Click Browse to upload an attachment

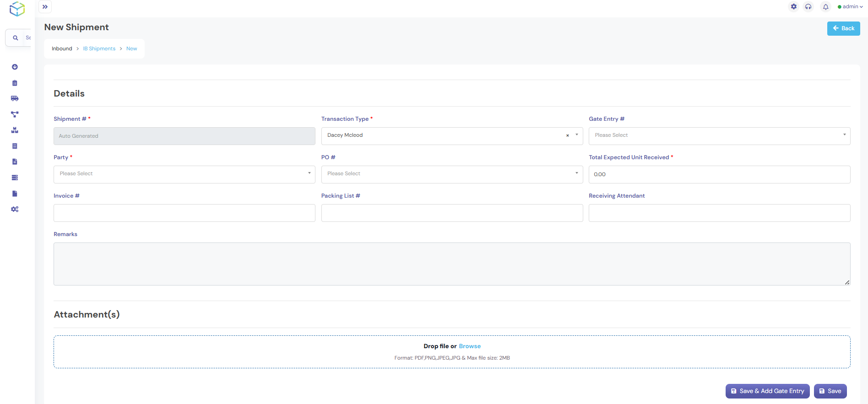point(470,346)
